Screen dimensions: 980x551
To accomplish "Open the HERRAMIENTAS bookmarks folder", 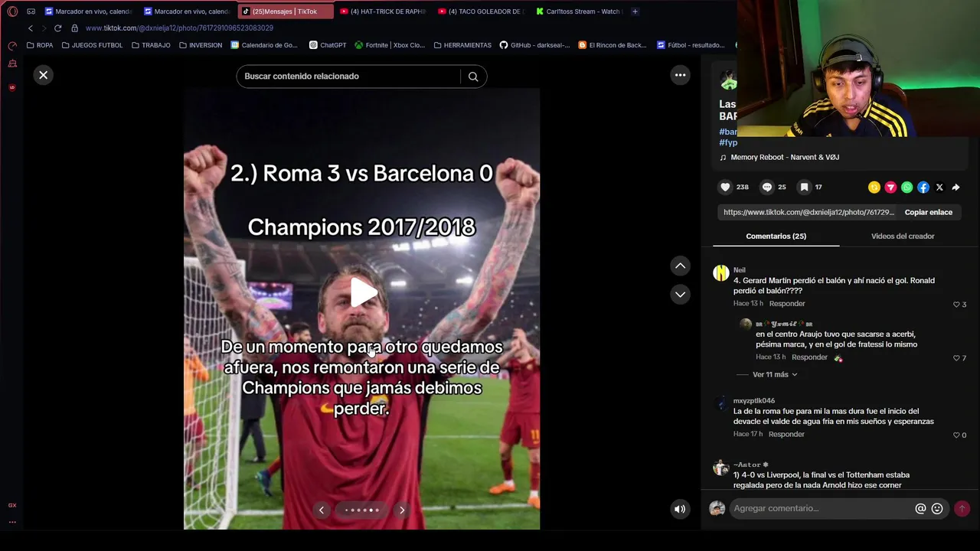I will coord(462,45).
